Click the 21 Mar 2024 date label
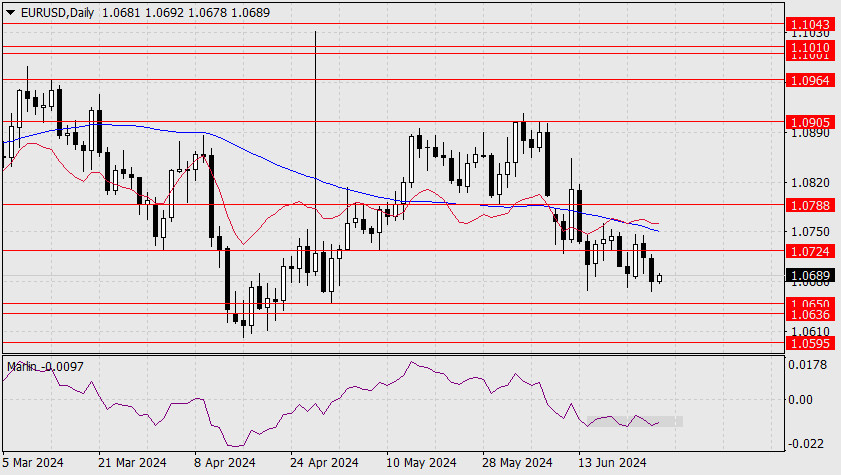 (132, 462)
